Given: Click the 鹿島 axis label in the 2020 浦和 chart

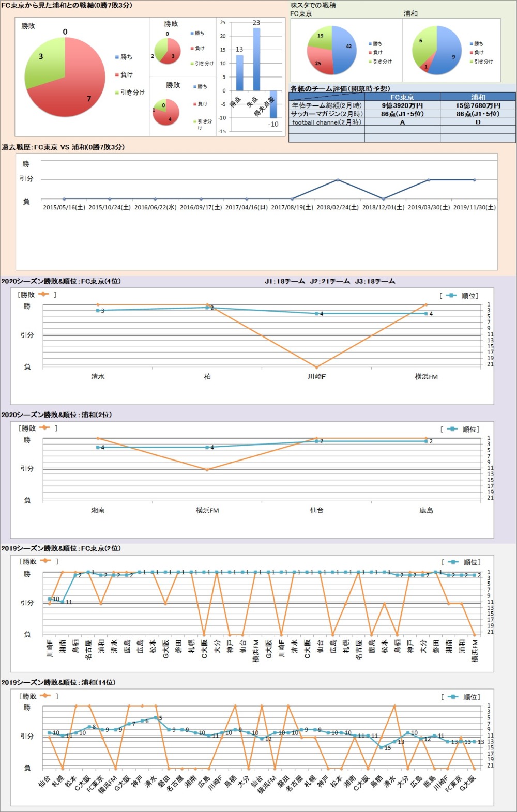Looking at the screenshot, I should coord(426,510).
